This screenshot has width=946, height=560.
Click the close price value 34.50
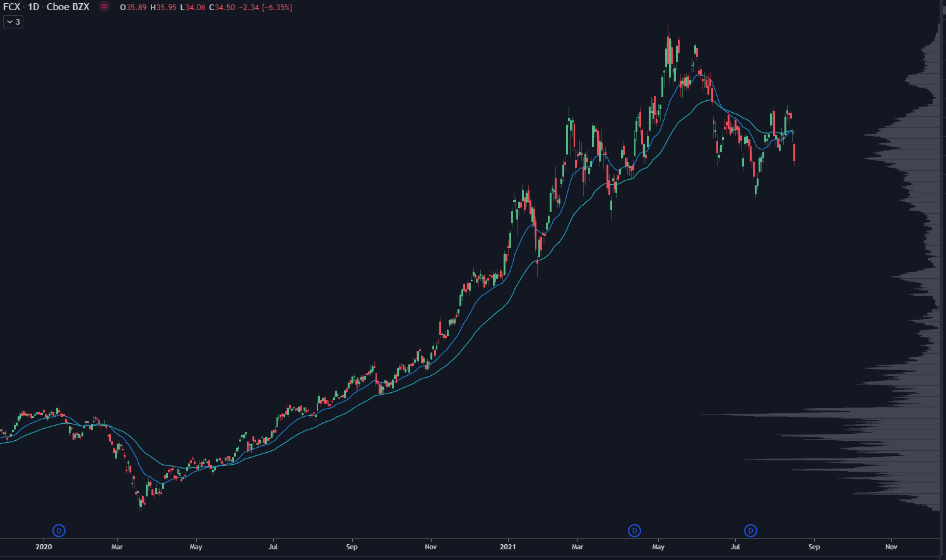click(225, 8)
